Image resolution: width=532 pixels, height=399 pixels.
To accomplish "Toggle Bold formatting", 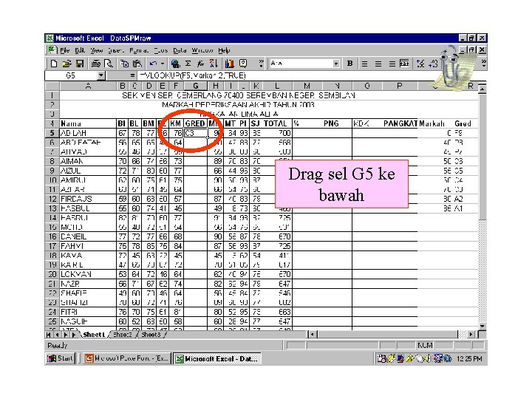I will click(350, 64).
